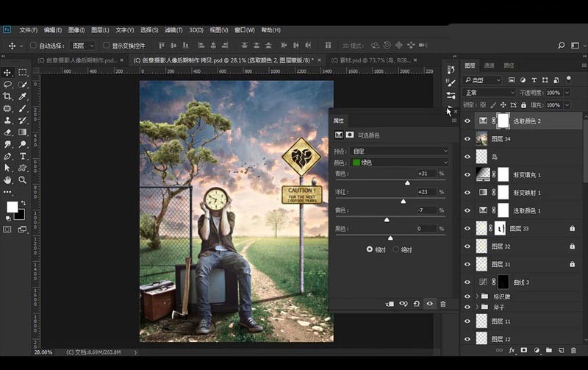Open the workspace switcher icon
This screenshot has width=588, height=370.
tap(575, 46)
